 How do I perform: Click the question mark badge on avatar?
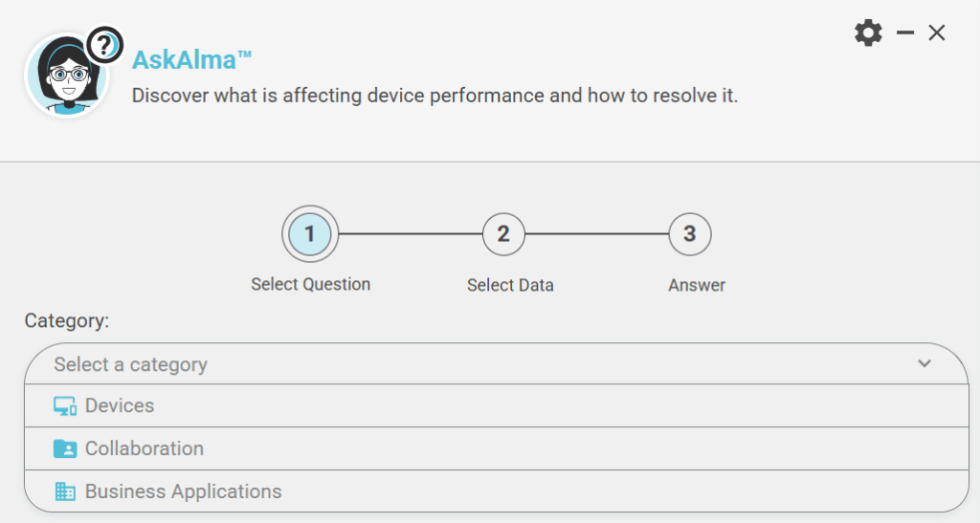tap(104, 44)
